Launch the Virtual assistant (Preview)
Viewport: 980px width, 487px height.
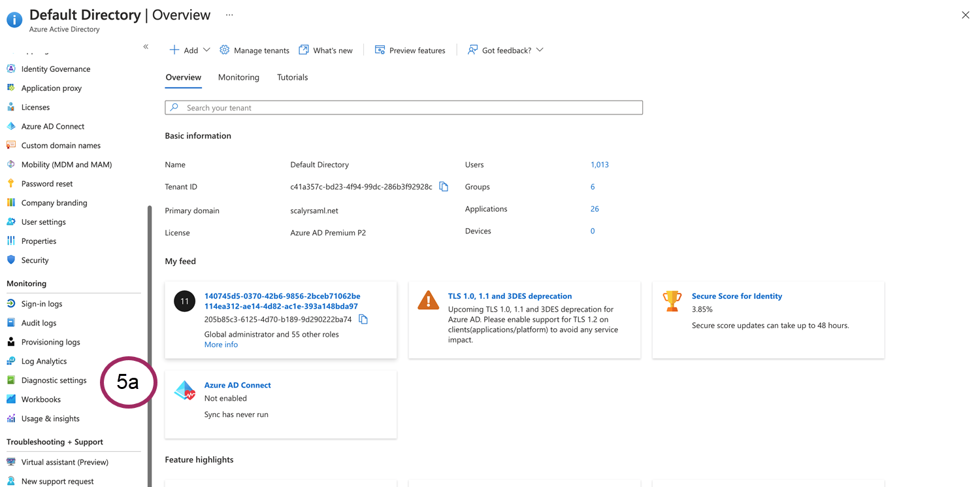click(63, 462)
